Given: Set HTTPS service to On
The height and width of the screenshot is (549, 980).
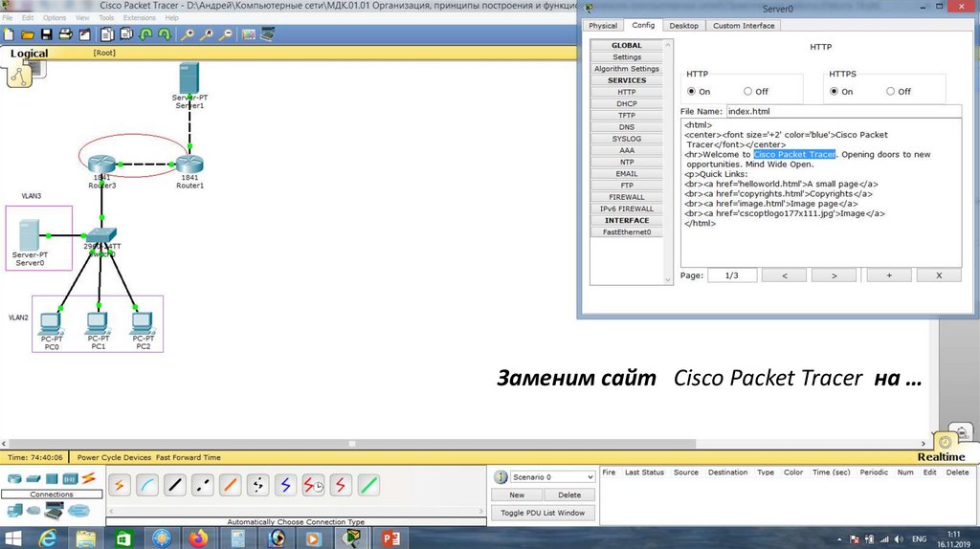Looking at the screenshot, I should (x=834, y=91).
